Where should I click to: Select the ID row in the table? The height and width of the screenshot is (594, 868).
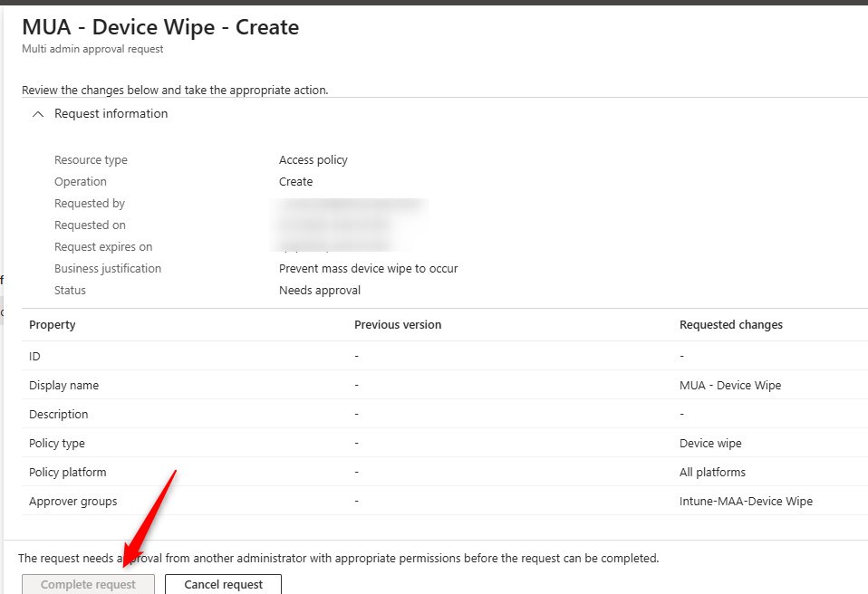coord(34,356)
